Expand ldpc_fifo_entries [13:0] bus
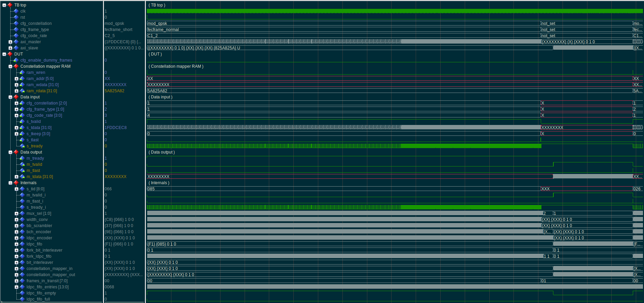 pyautogui.click(x=16, y=287)
